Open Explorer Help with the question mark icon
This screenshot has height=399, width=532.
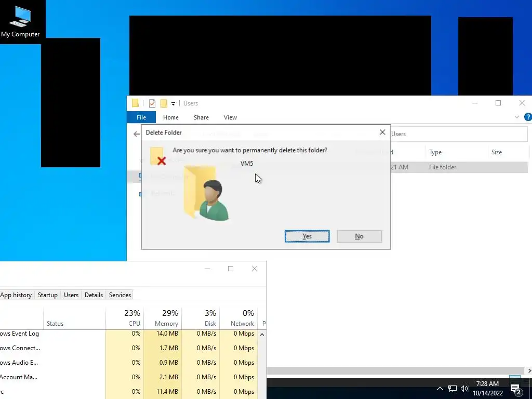tap(528, 117)
